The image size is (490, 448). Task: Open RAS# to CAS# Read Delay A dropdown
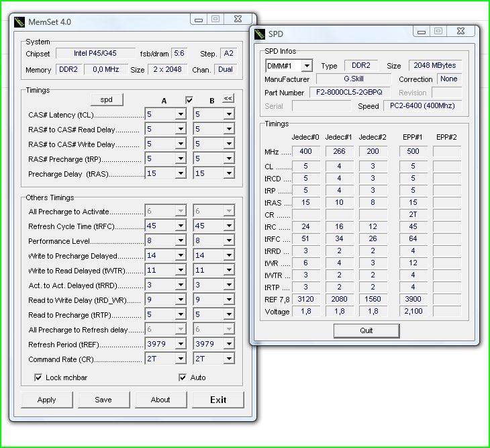tap(181, 129)
